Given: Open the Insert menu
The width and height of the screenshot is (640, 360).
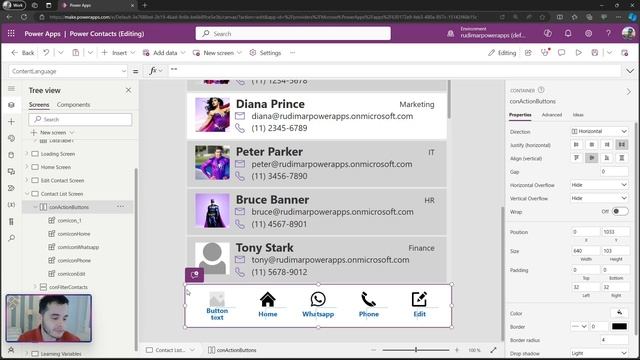Looking at the screenshot, I should coord(118,53).
